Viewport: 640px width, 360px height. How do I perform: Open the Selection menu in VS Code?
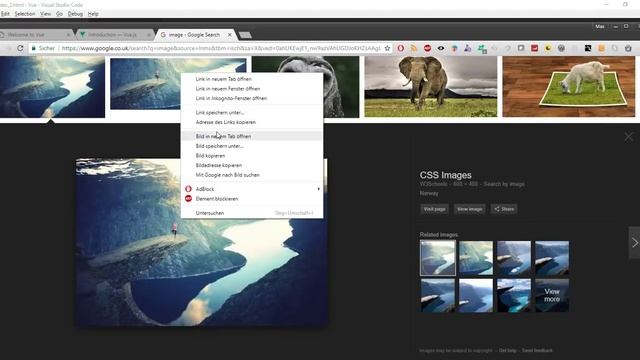click(x=25, y=14)
